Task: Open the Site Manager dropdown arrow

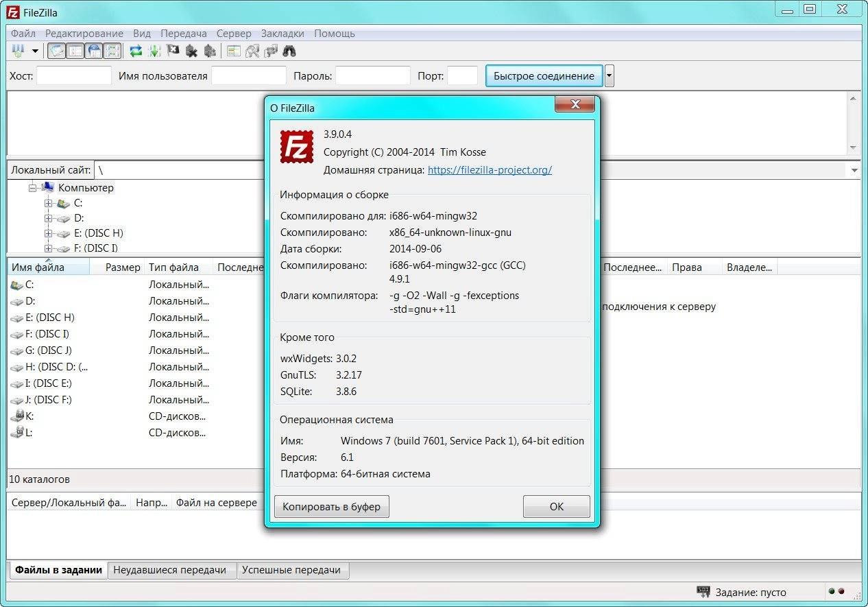Action: coord(35,51)
